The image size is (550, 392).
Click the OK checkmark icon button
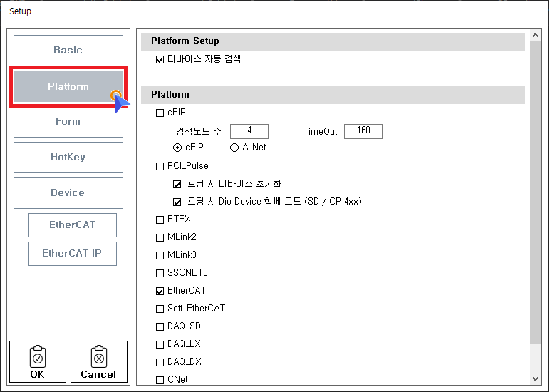pyautogui.click(x=38, y=361)
